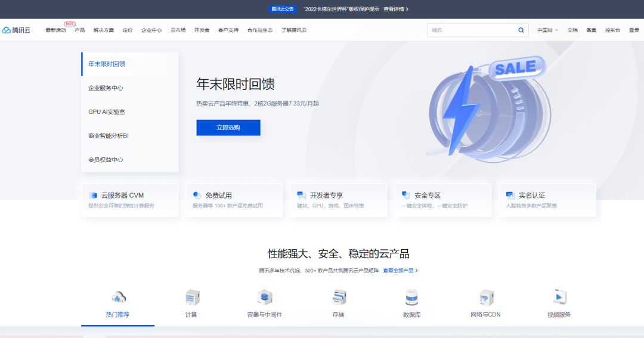Click the 2022卡塔尔世界杯 announcement text
644x338 pixels.
click(341, 9)
